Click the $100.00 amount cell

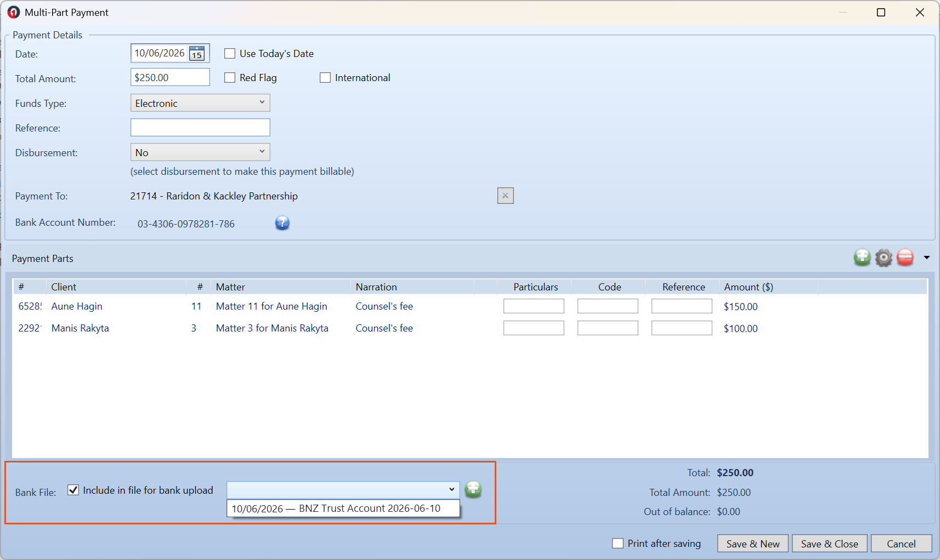[740, 329]
